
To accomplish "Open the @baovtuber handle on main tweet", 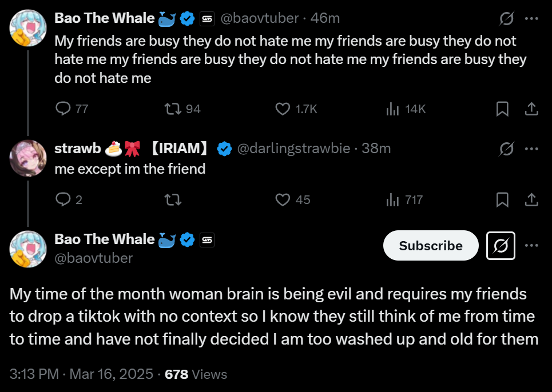I will (x=93, y=258).
